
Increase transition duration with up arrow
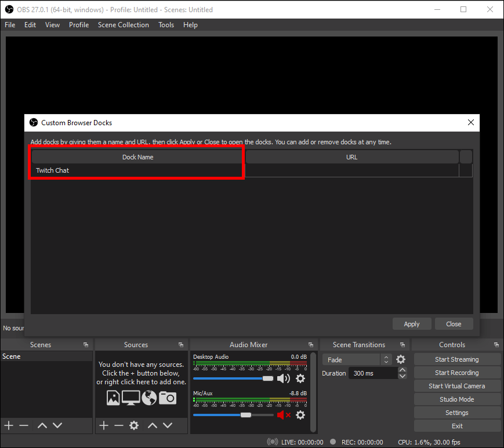tap(402, 370)
